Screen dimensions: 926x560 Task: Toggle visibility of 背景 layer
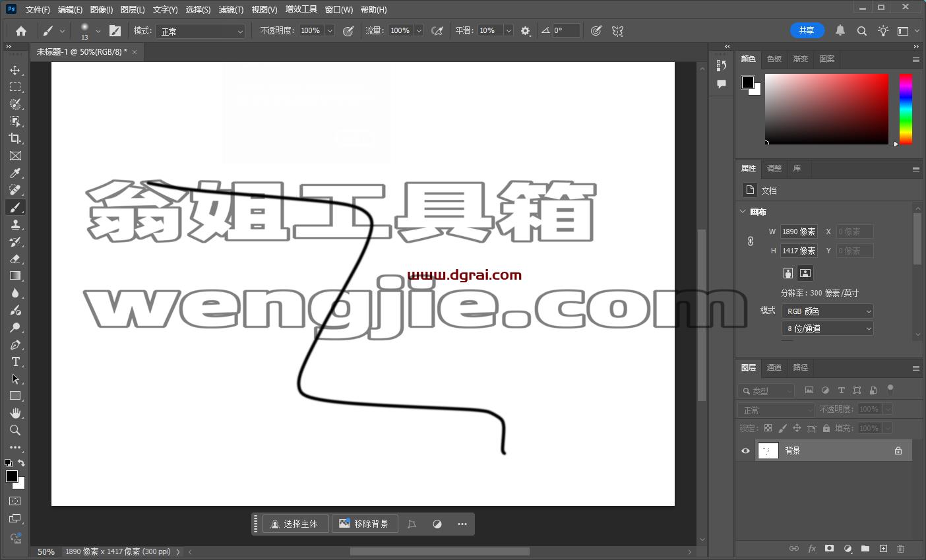(x=745, y=451)
